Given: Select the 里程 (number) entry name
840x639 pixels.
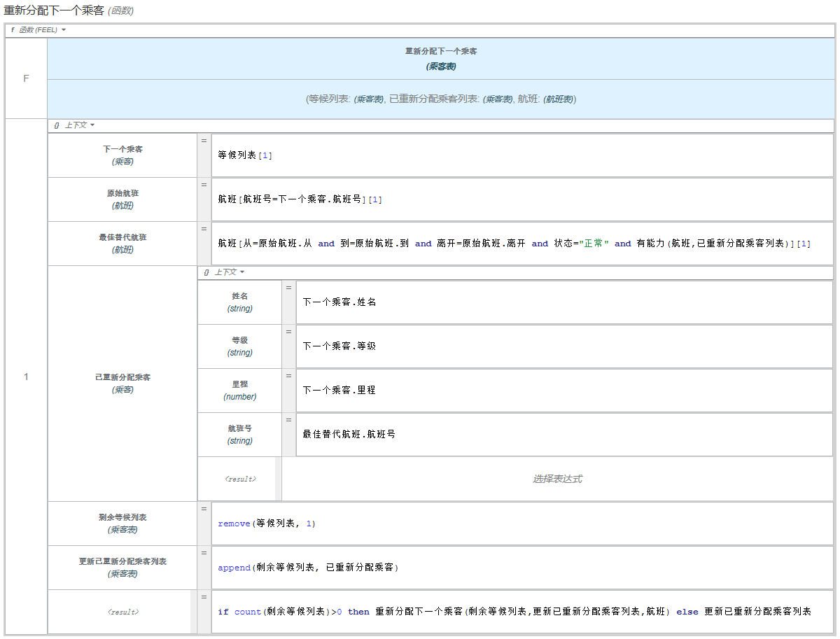Looking at the screenshot, I should point(240,391).
